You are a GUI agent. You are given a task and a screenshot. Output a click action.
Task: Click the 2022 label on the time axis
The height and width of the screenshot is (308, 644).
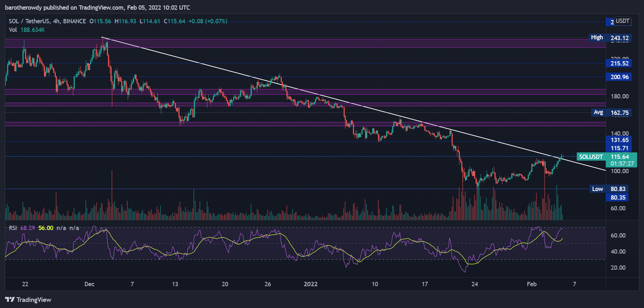(311, 284)
